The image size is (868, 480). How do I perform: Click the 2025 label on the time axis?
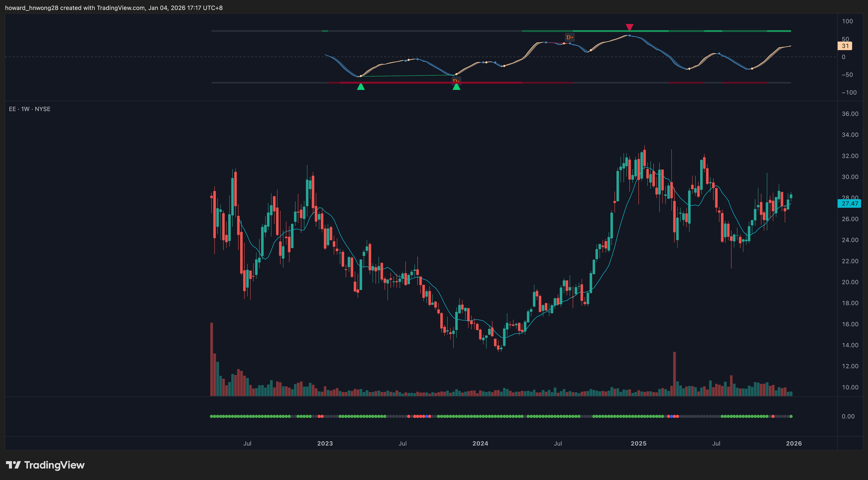[639, 443]
